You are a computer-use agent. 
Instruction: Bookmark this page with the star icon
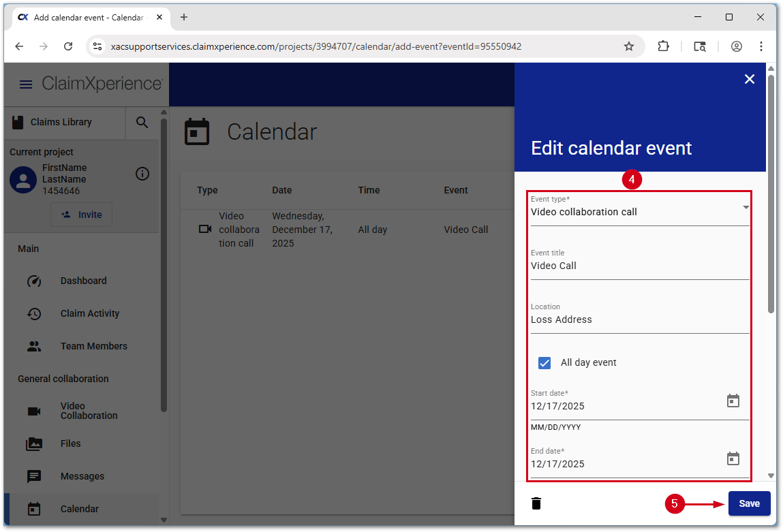(629, 46)
